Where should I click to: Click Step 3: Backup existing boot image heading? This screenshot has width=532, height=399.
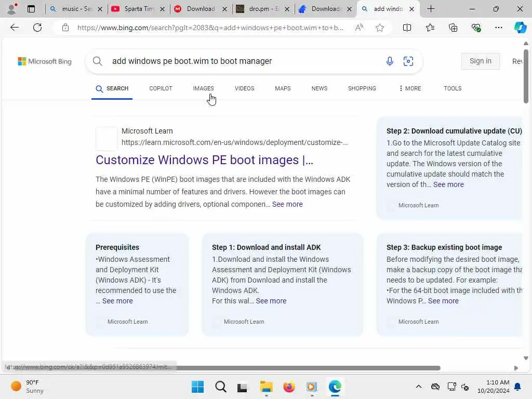(444, 247)
